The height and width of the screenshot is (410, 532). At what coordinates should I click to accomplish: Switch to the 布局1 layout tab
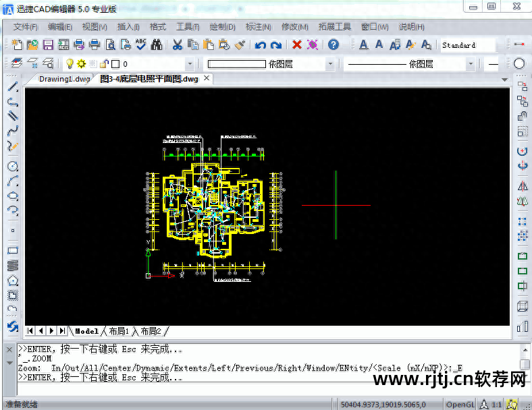coord(119,331)
